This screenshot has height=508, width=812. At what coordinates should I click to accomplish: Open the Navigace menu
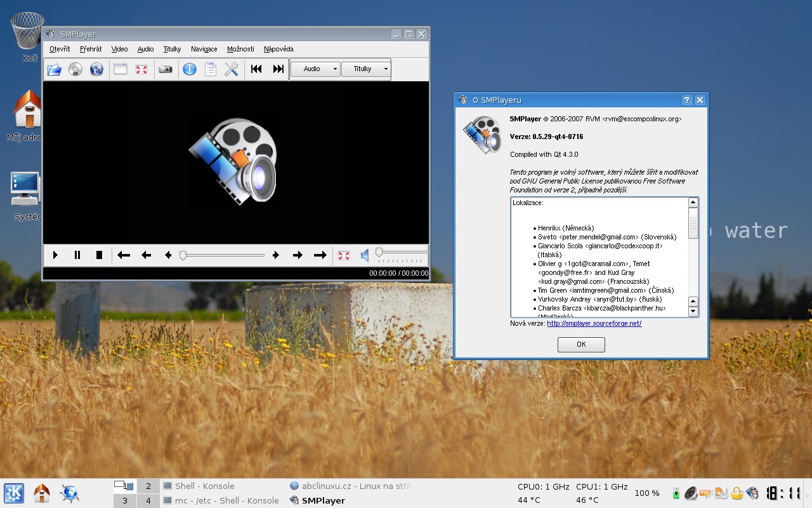[204, 49]
